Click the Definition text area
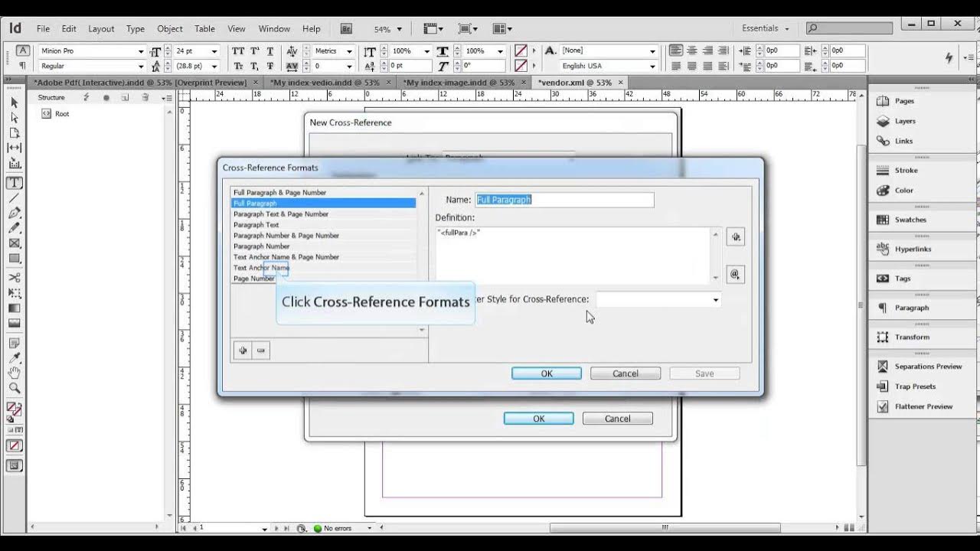 pos(573,255)
